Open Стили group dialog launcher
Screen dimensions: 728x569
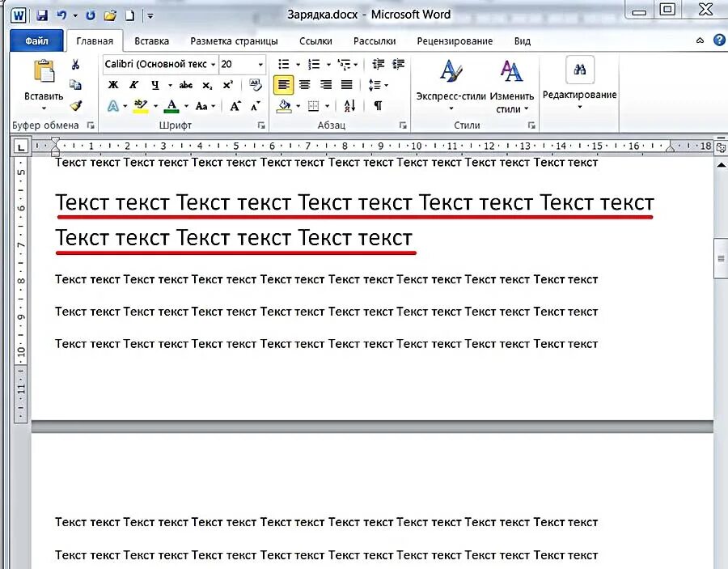click(531, 125)
